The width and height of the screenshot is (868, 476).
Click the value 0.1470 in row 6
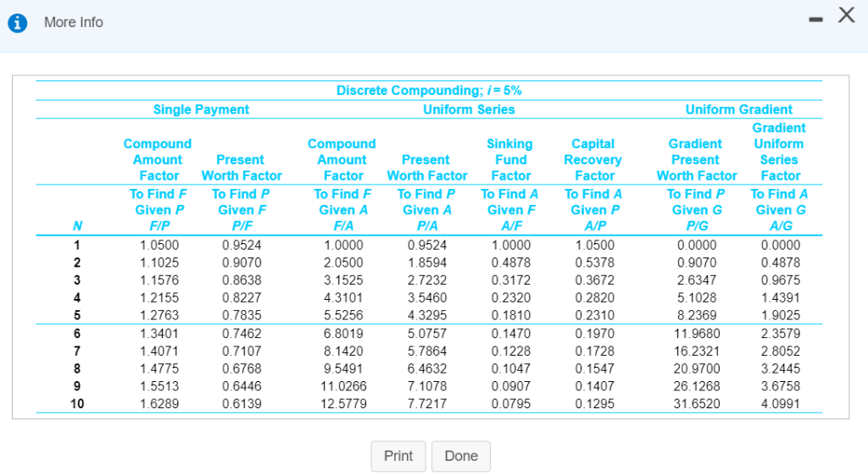tap(511, 334)
